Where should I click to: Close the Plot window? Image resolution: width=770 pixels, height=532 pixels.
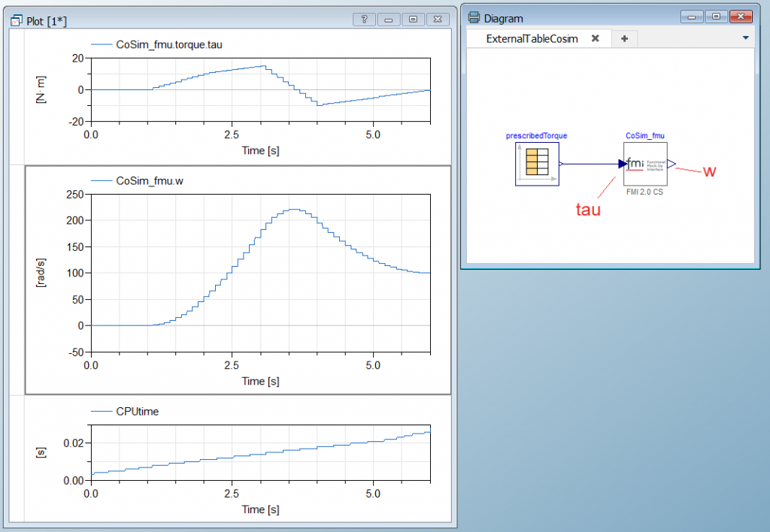point(438,19)
